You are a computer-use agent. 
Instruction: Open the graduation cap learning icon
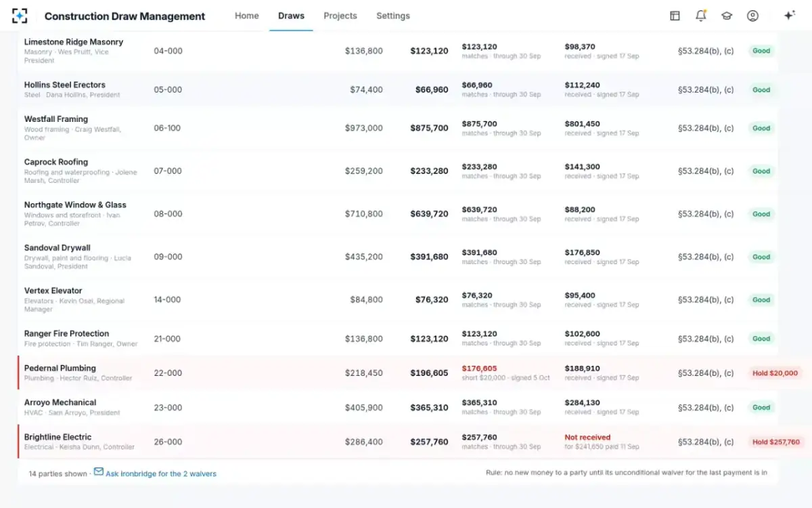click(x=727, y=16)
